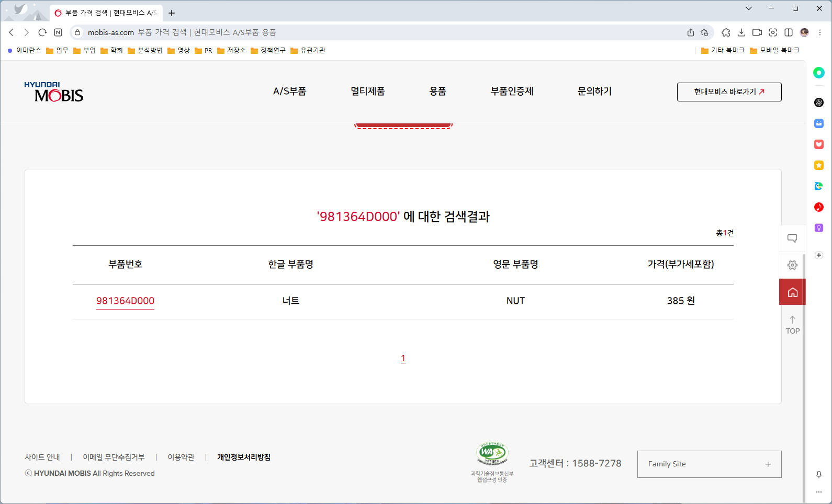Screen dimensions: 832x504
Task: Open the PR bookmark folder
Action: [204, 50]
